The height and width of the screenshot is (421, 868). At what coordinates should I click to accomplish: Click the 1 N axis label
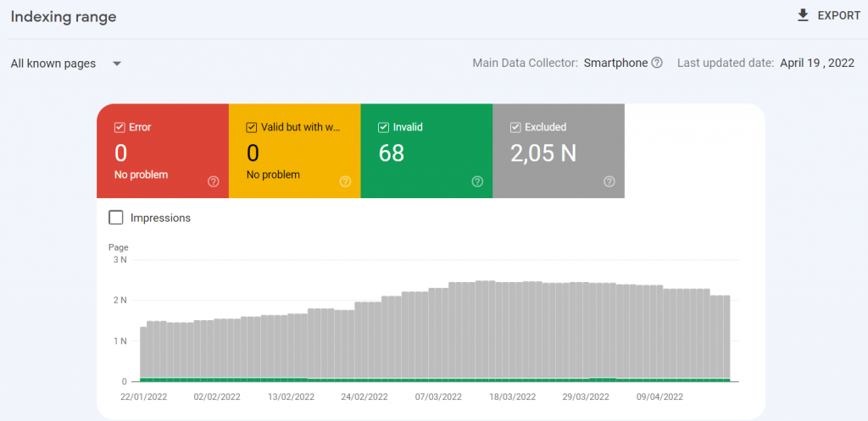pyautogui.click(x=120, y=341)
